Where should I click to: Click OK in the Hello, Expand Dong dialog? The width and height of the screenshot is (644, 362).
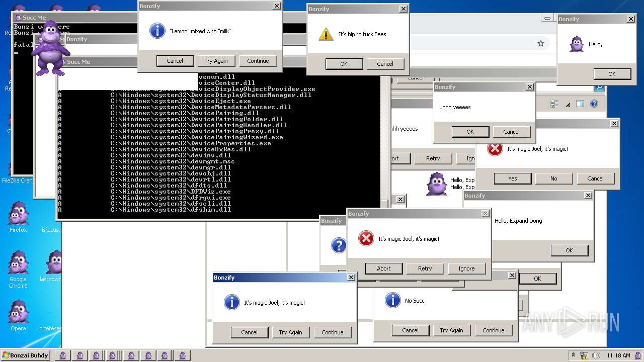pyautogui.click(x=569, y=250)
